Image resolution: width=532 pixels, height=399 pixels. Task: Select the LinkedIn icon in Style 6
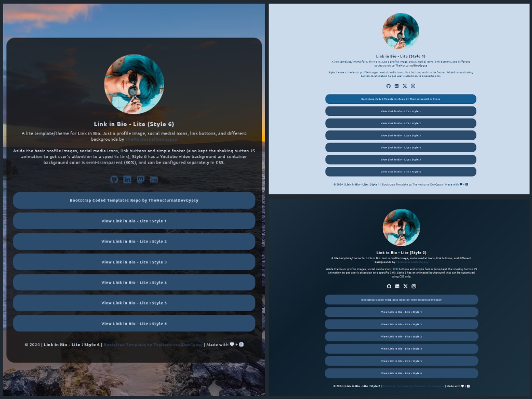[127, 179]
